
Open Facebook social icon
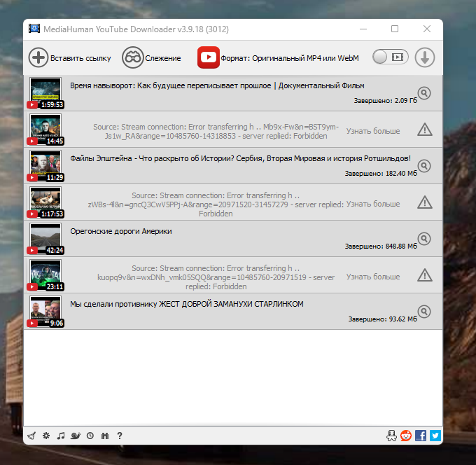pos(421,436)
